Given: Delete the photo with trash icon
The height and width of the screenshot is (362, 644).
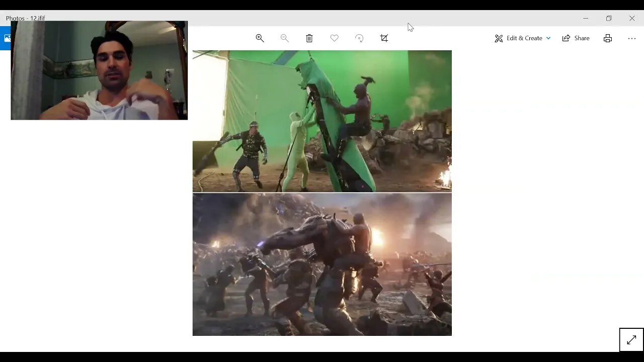Looking at the screenshot, I should click(309, 38).
